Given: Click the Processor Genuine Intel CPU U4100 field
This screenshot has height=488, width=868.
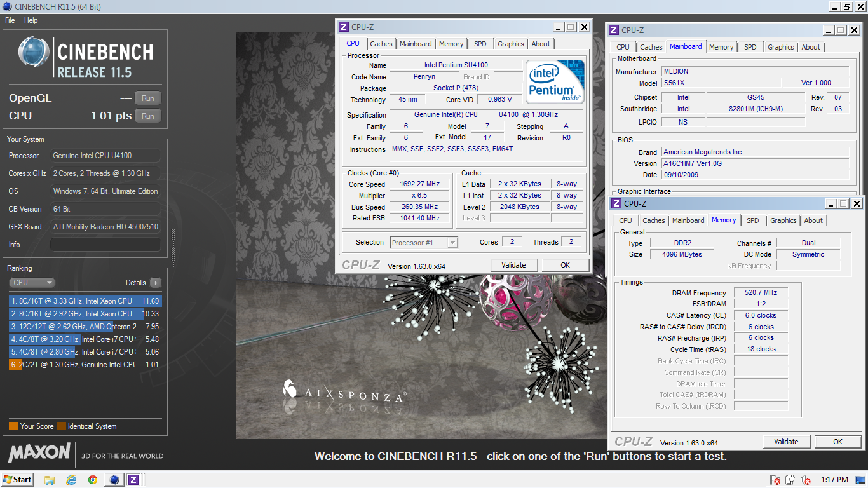Looking at the screenshot, I should 105,156.
